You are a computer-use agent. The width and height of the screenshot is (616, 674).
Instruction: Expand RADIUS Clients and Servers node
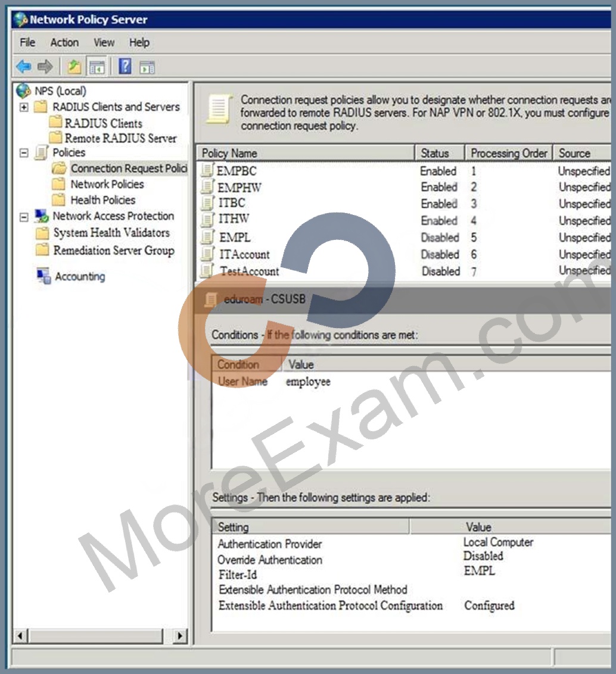[24, 107]
